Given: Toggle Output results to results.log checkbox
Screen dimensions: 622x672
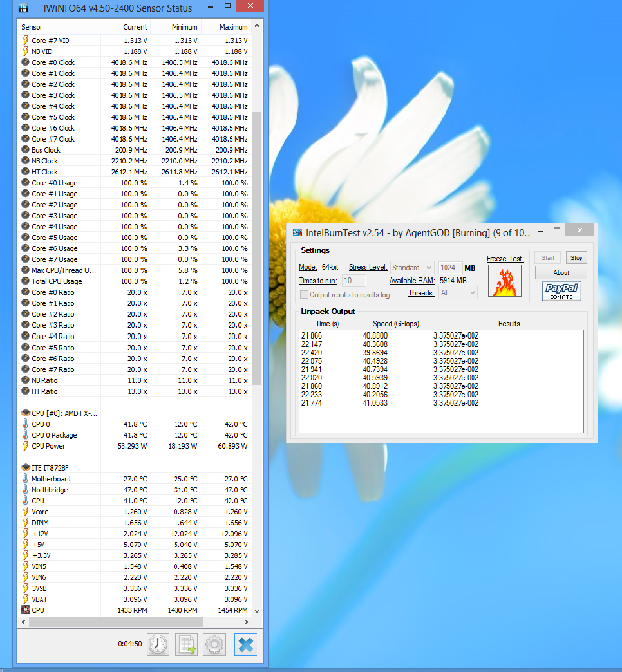Looking at the screenshot, I should [304, 294].
